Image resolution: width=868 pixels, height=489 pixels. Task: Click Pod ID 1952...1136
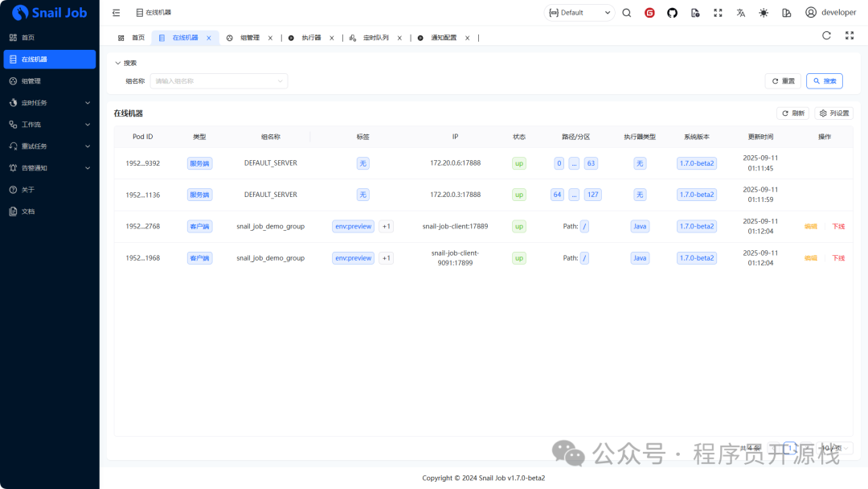(x=143, y=195)
